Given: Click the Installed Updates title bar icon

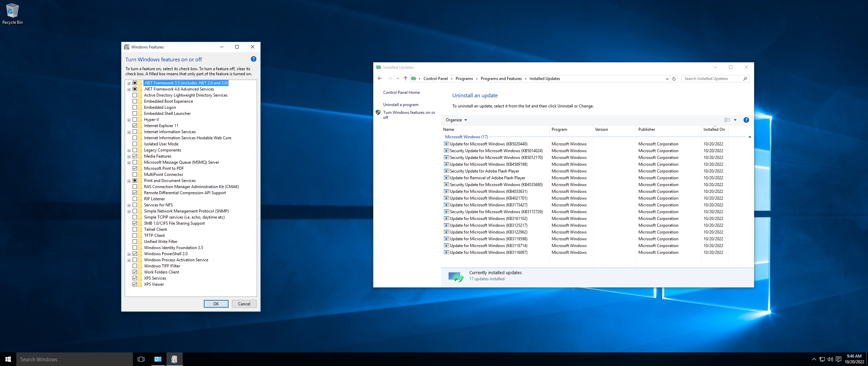Looking at the screenshot, I should (x=379, y=67).
